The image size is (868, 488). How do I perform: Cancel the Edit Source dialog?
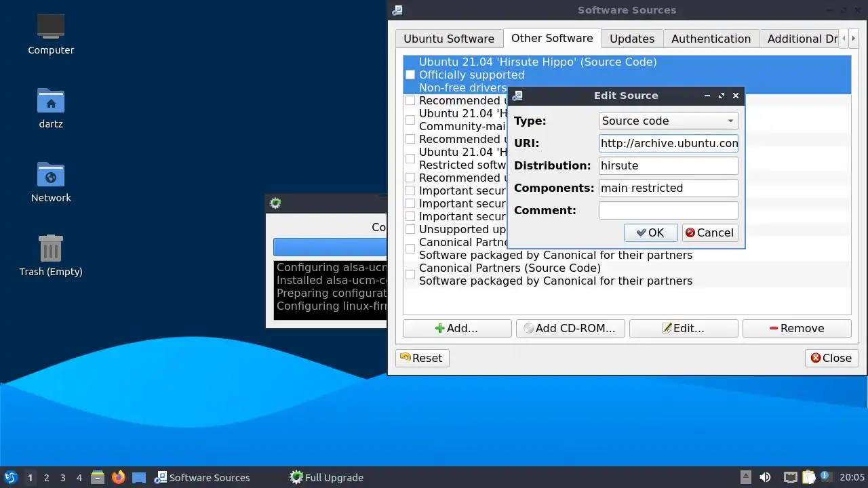pos(709,232)
